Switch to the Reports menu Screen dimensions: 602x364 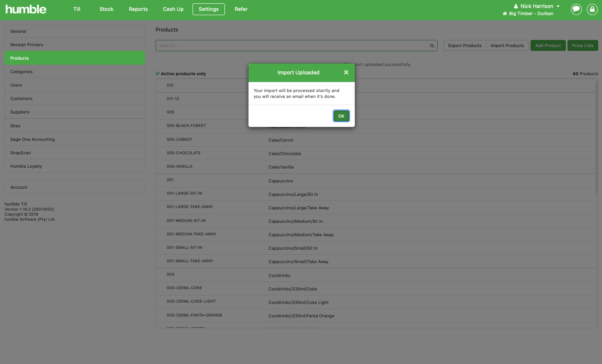(x=138, y=9)
